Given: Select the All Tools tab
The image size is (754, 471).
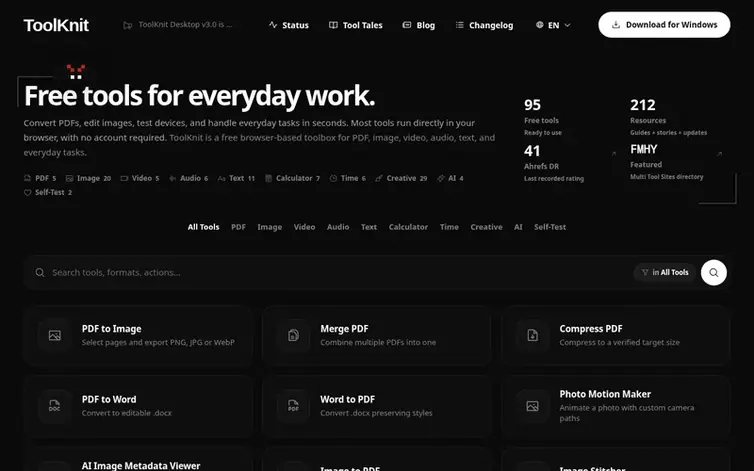Looking at the screenshot, I should tap(203, 227).
